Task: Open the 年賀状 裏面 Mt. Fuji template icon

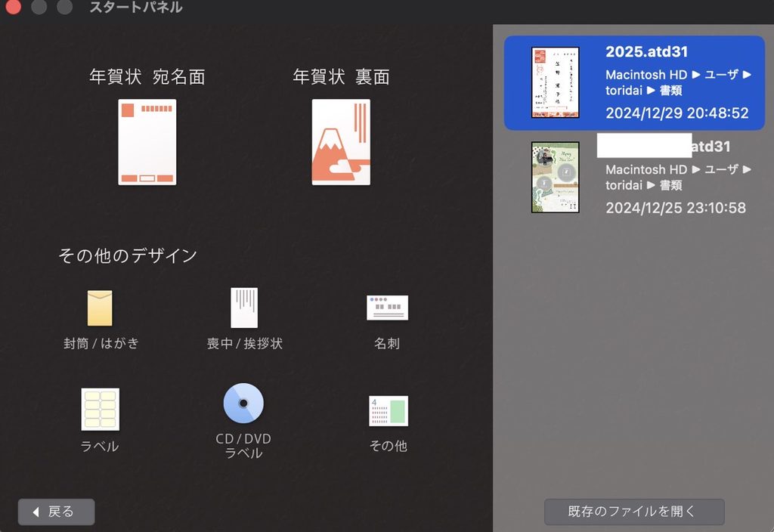Action: coord(341,142)
